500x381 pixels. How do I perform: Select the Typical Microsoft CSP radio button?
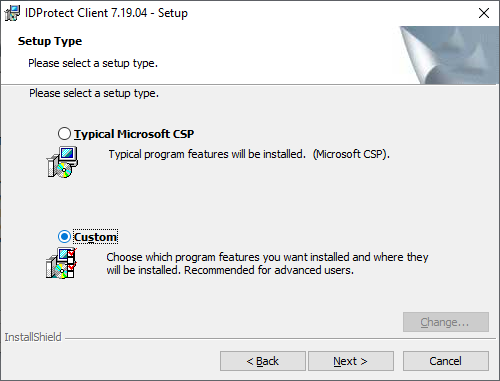(64, 134)
